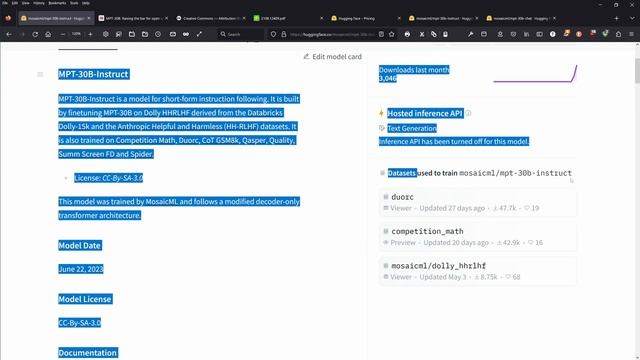This screenshot has width=640, height=360.
Task: Open the View menu
Action: pos(26,3)
